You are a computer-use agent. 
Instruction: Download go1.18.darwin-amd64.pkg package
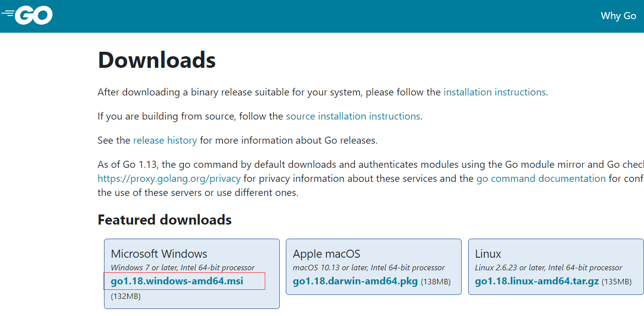click(x=355, y=281)
